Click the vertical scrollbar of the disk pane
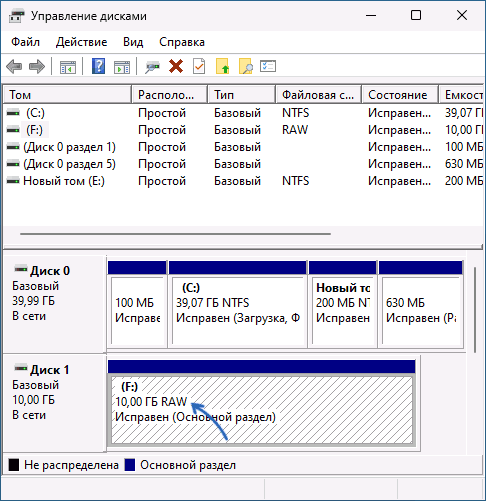The image size is (486, 501). [475, 310]
